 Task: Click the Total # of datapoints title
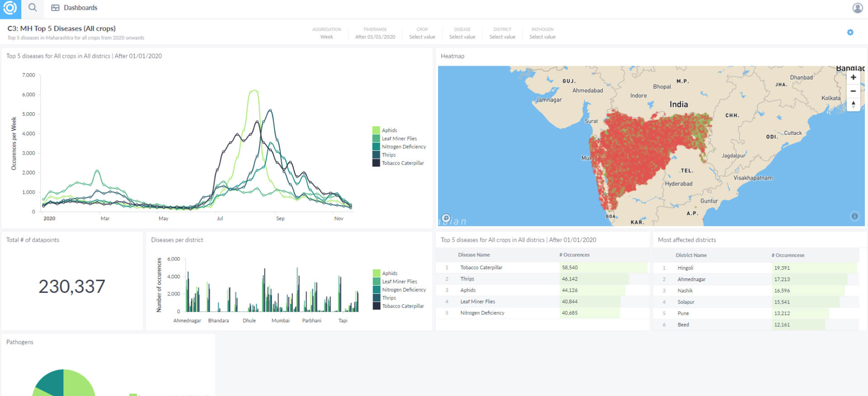coord(33,240)
